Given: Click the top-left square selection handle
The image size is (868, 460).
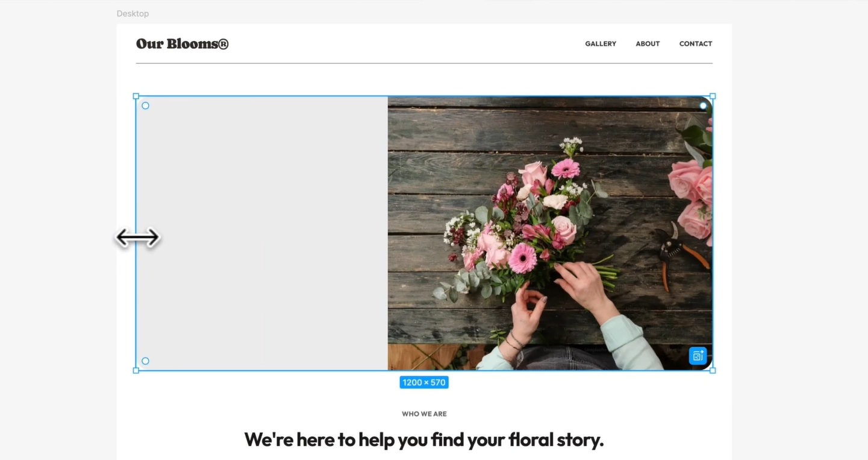Looking at the screenshot, I should 136,96.
